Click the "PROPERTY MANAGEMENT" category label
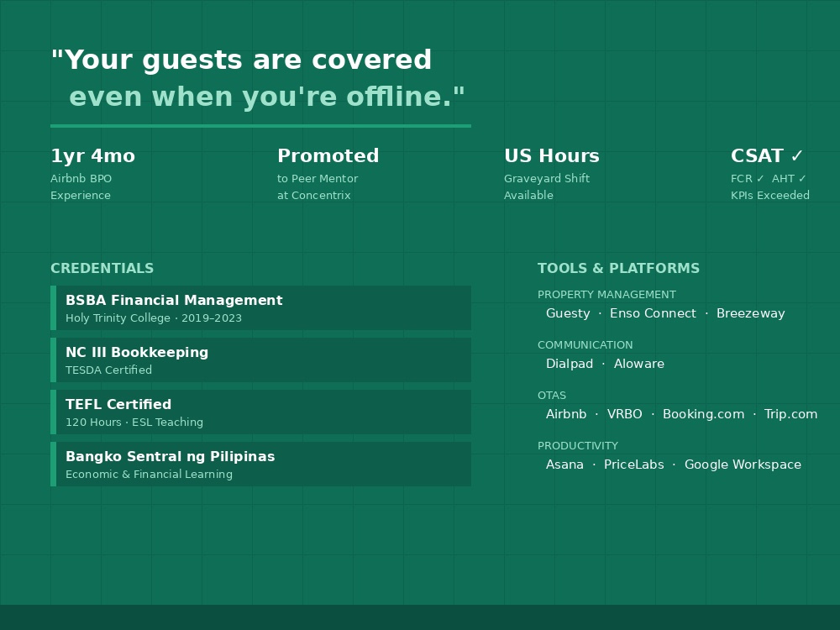This screenshot has width=840, height=630. (606, 295)
